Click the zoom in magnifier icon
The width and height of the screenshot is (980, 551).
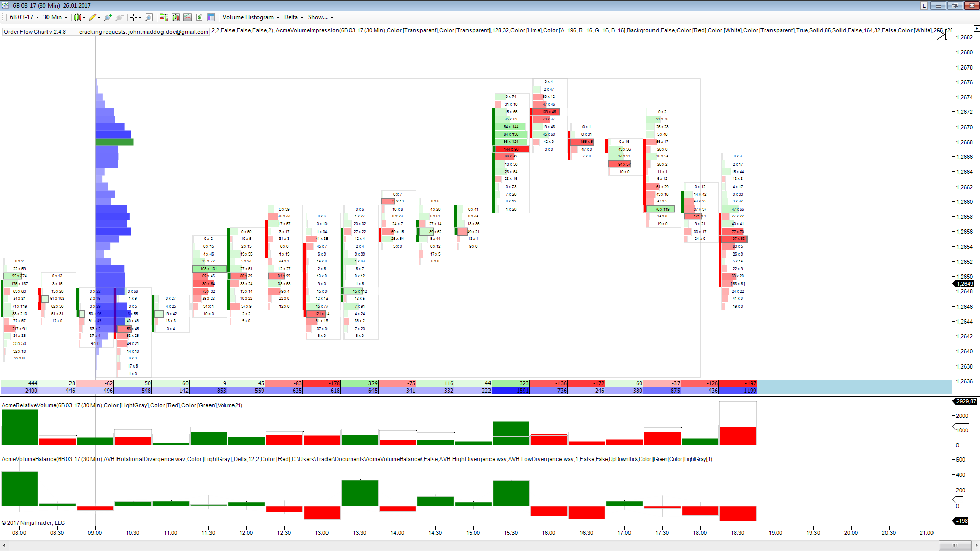(x=108, y=17)
